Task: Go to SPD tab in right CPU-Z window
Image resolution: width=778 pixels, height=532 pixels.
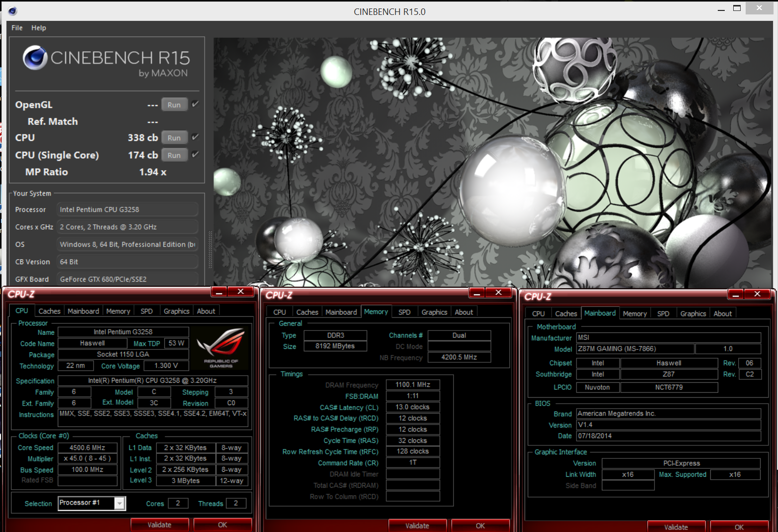Action: (x=663, y=314)
